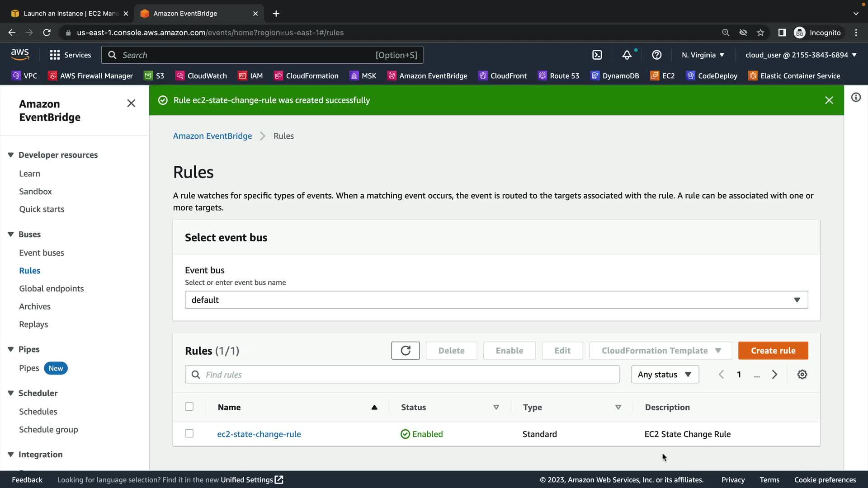The width and height of the screenshot is (868, 488).
Task: Go to next page of rules
Action: [x=774, y=375]
